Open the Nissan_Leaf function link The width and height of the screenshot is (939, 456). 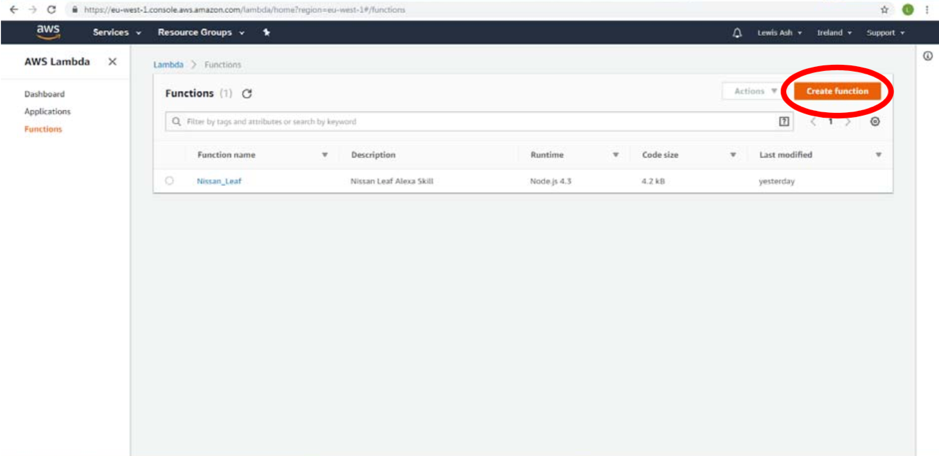pos(219,181)
